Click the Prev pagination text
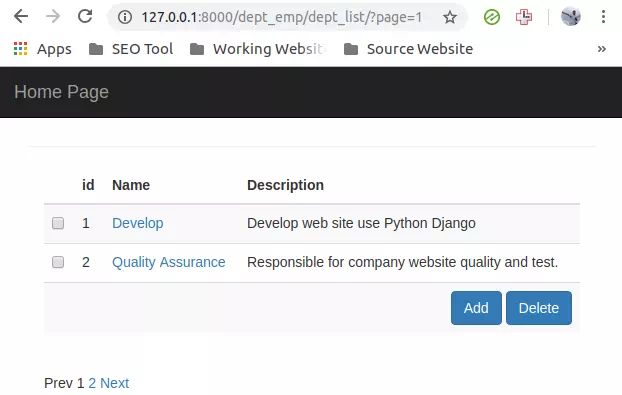The width and height of the screenshot is (622, 395). (59, 383)
